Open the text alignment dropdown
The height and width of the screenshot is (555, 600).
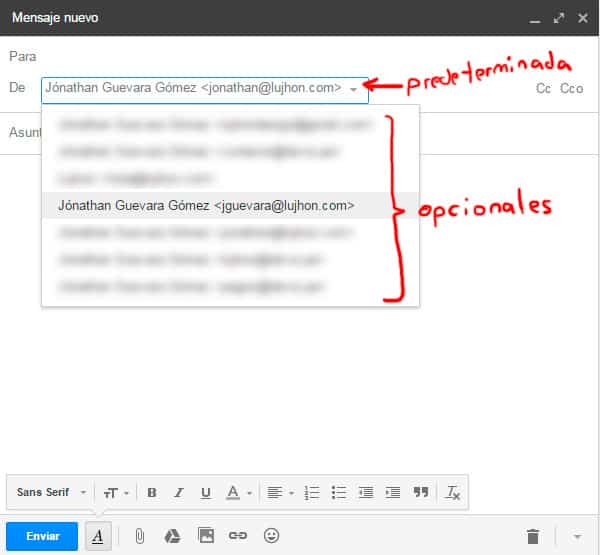pyautogui.click(x=280, y=493)
